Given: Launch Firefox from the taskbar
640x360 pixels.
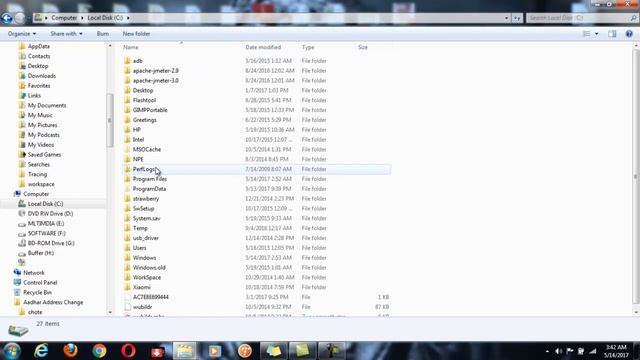Looking at the screenshot, I should (x=70, y=351).
